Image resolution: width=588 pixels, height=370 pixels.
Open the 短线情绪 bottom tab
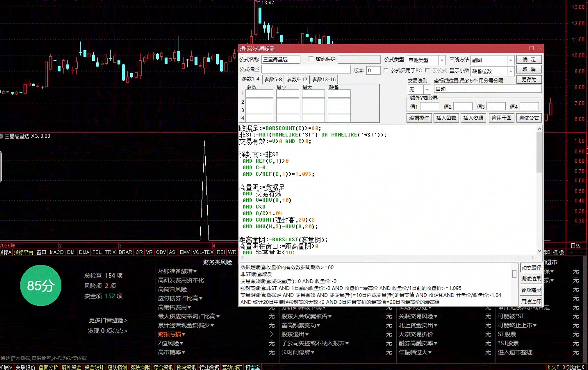pyautogui.click(x=117, y=367)
